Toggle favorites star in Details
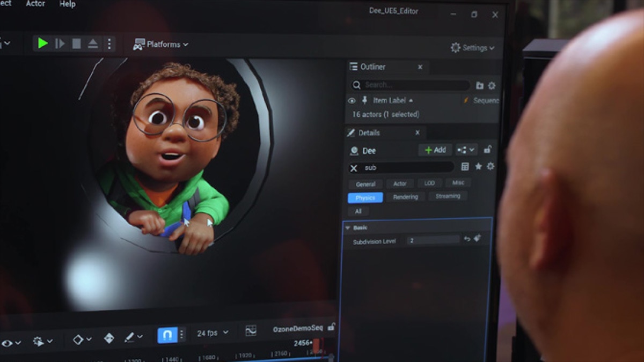Viewport: 644px width, 362px height. click(478, 167)
